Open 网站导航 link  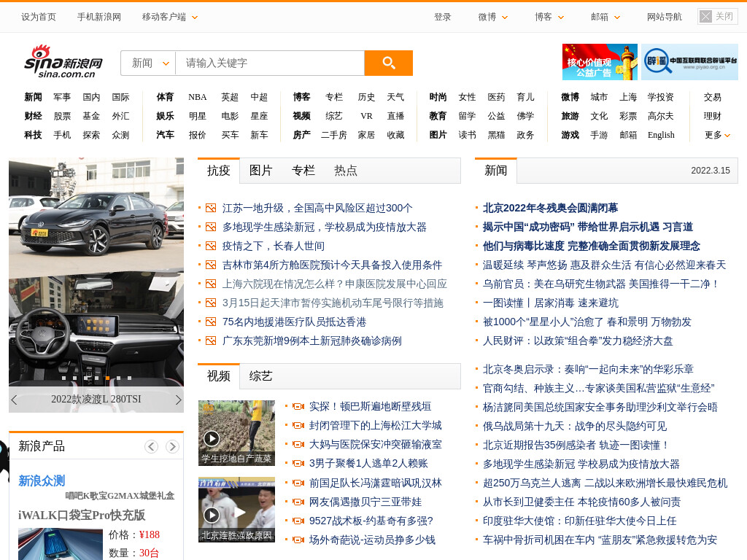[x=664, y=17]
